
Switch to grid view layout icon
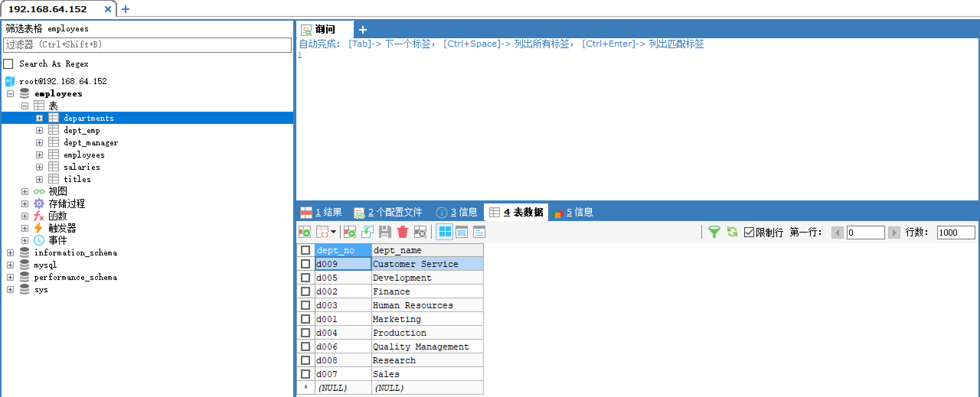[x=444, y=232]
